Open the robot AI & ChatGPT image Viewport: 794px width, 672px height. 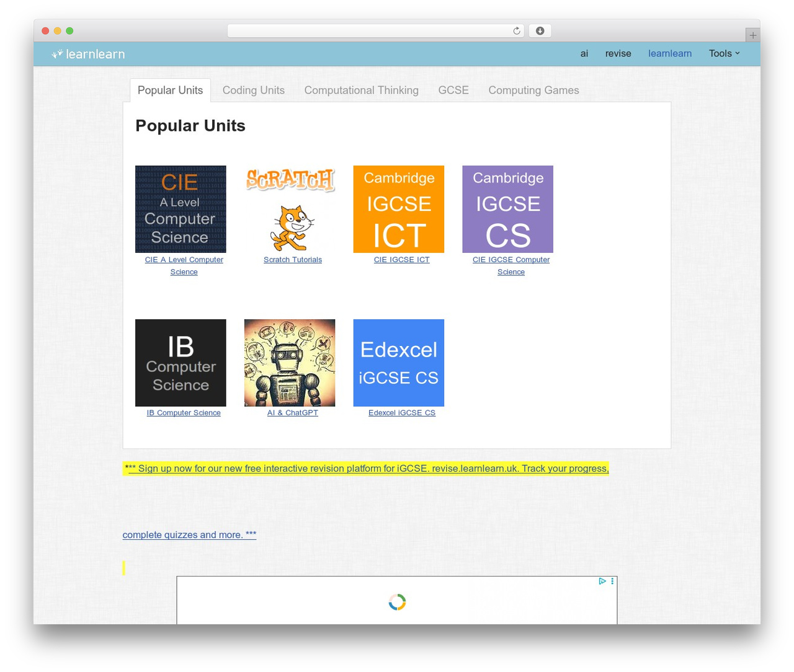click(290, 363)
